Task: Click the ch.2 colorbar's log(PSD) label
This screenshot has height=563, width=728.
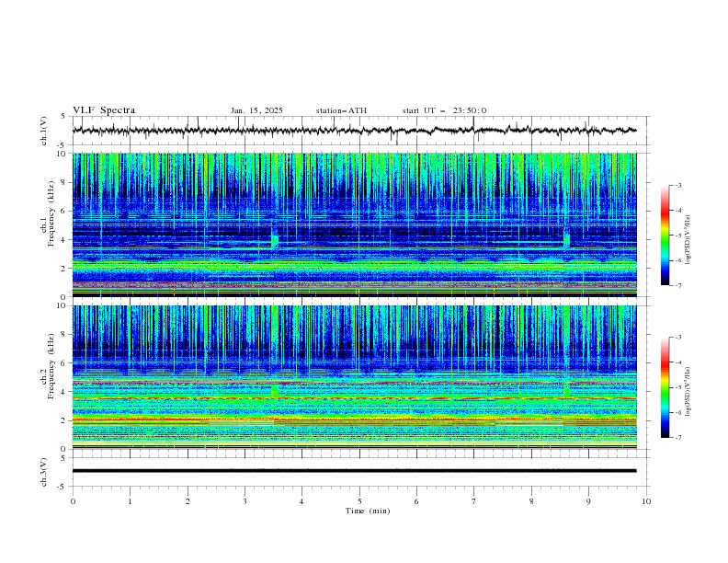Action: click(688, 391)
